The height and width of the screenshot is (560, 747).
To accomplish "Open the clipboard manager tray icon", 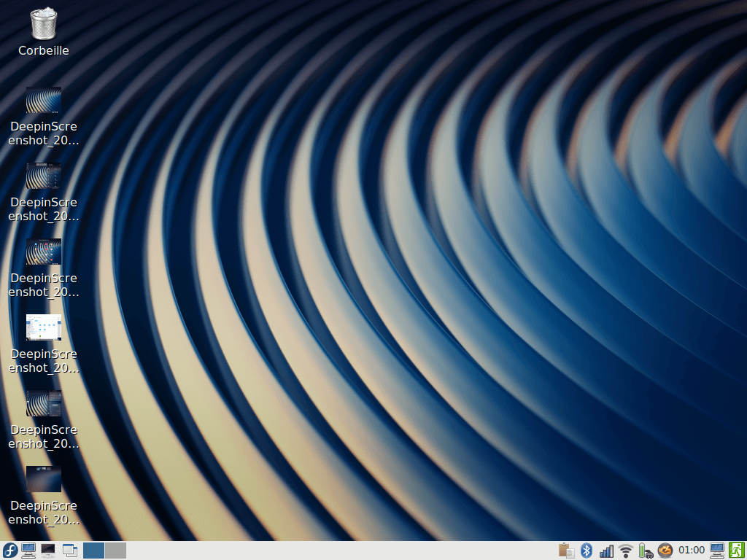I will click(566, 551).
